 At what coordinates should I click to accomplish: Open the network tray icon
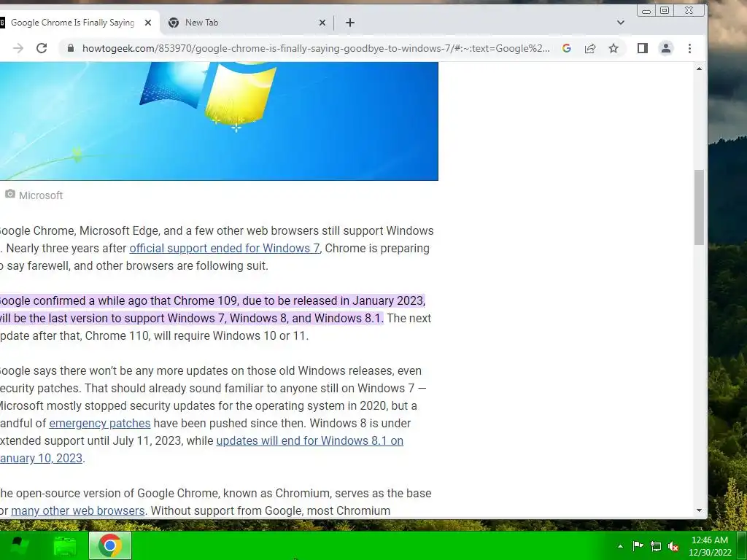[656, 546]
